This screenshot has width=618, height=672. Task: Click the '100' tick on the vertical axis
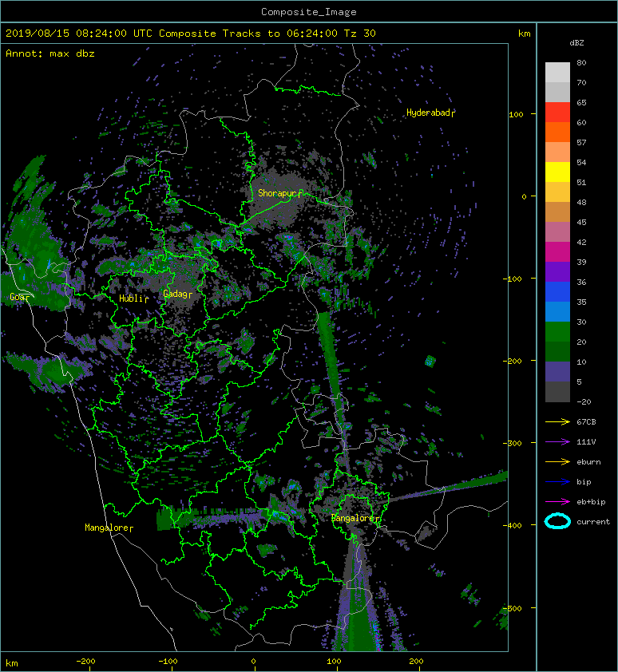tap(517, 114)
